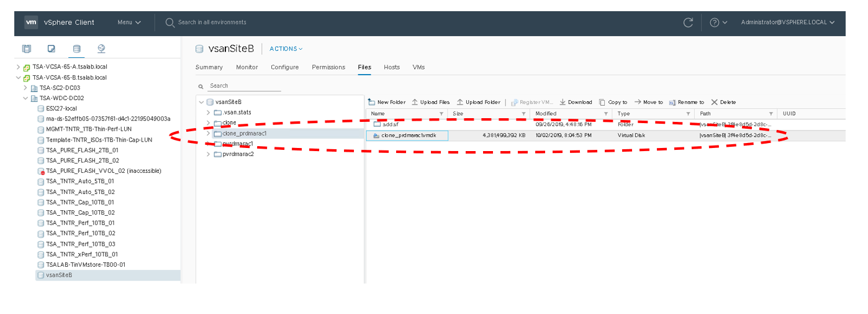Switch to the Hosts tab

point(392,67)
